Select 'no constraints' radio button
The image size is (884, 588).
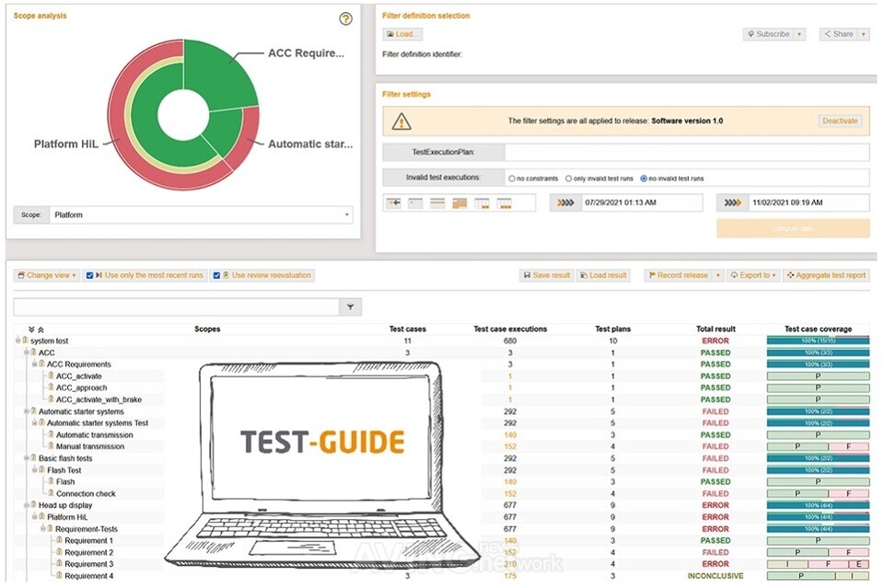512,179
